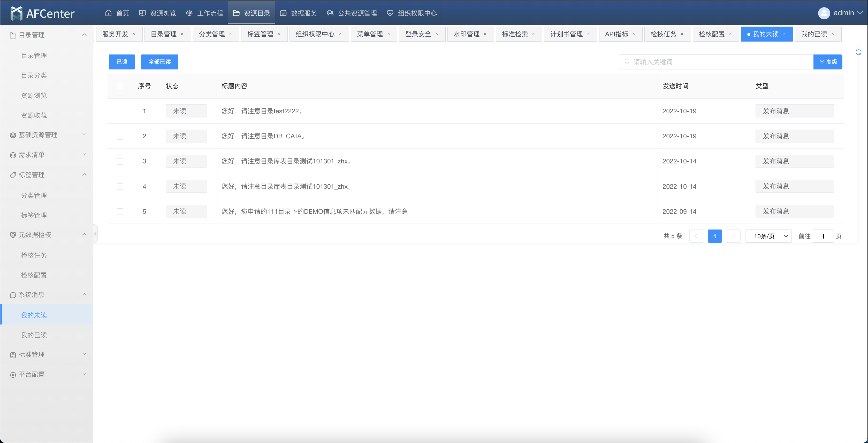Click the AFCenter logo icon
Viewport: 868px width, 443px height.
point(16,13)
